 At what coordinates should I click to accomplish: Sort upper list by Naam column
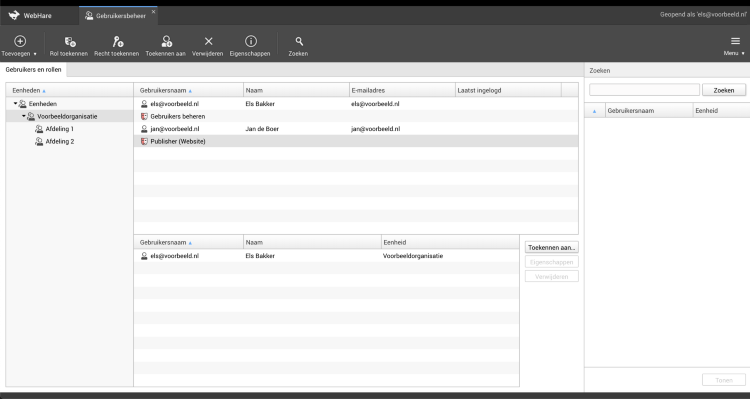[x=297, y=90]
